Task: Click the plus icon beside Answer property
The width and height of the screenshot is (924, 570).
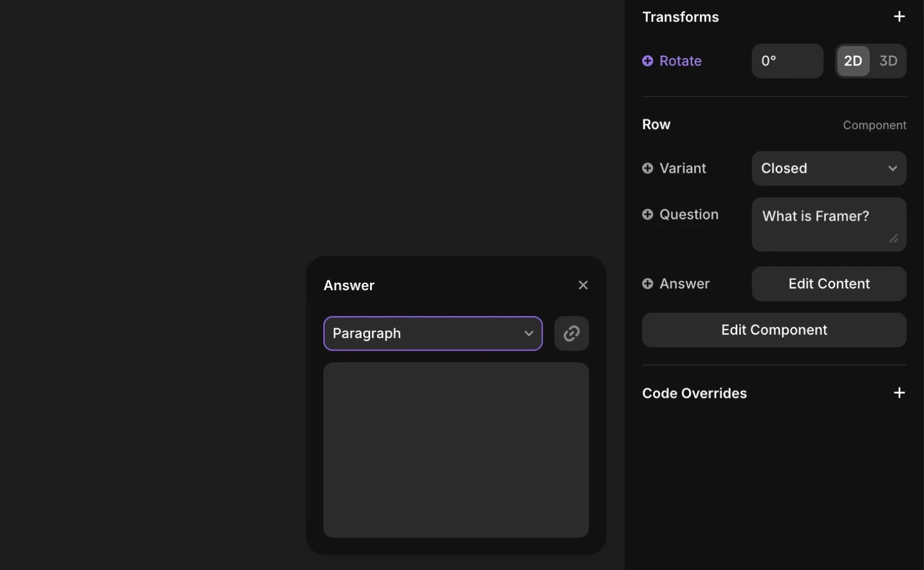Action: tap(647, 283)
